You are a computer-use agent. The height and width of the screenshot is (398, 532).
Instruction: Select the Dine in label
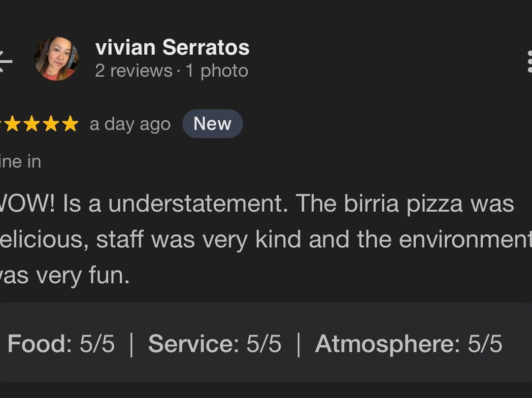pos(20,162)
